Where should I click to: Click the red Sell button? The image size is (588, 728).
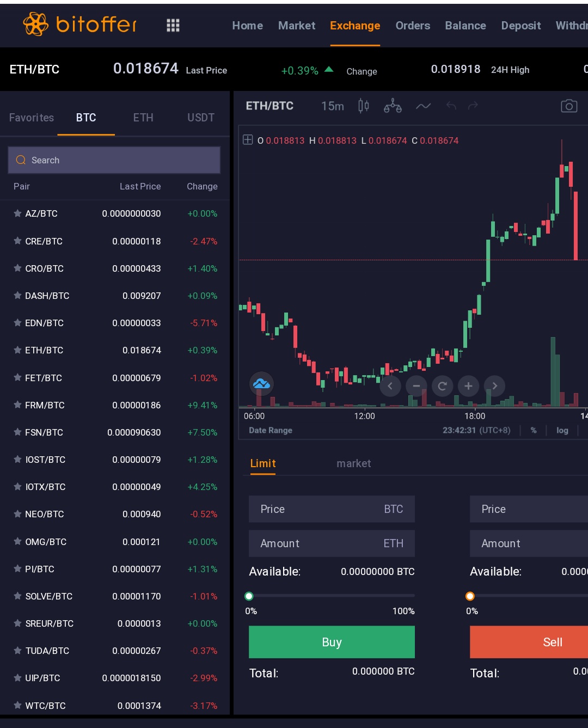point(529,642)
